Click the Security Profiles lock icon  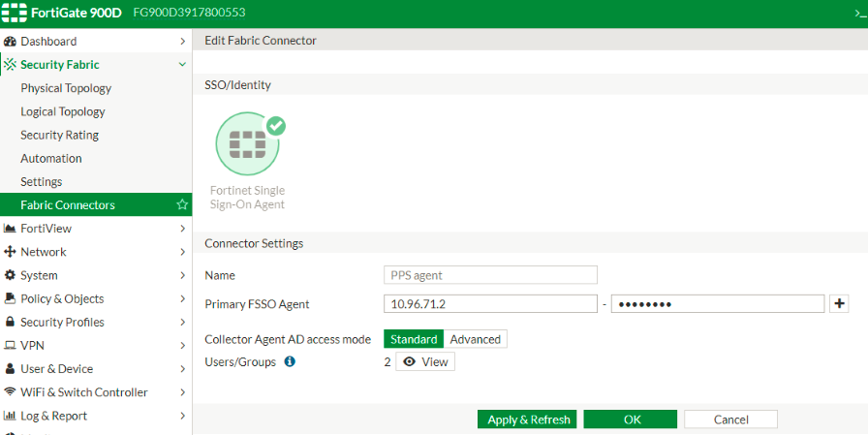tap(10, 322)
